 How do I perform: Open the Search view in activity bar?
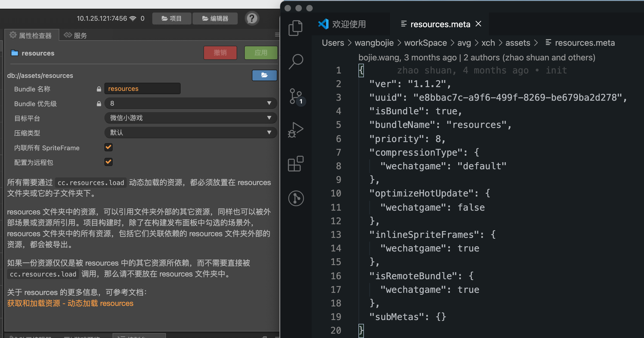[x=296, y=62]
